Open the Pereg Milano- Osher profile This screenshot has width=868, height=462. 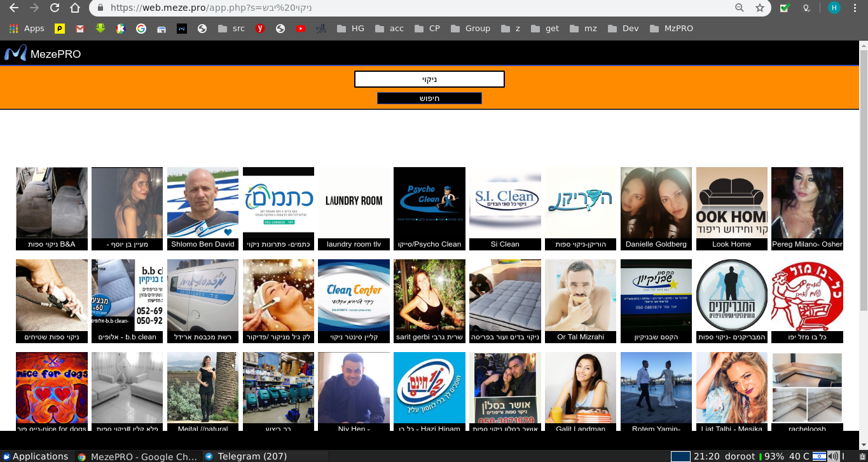[807, 208]
